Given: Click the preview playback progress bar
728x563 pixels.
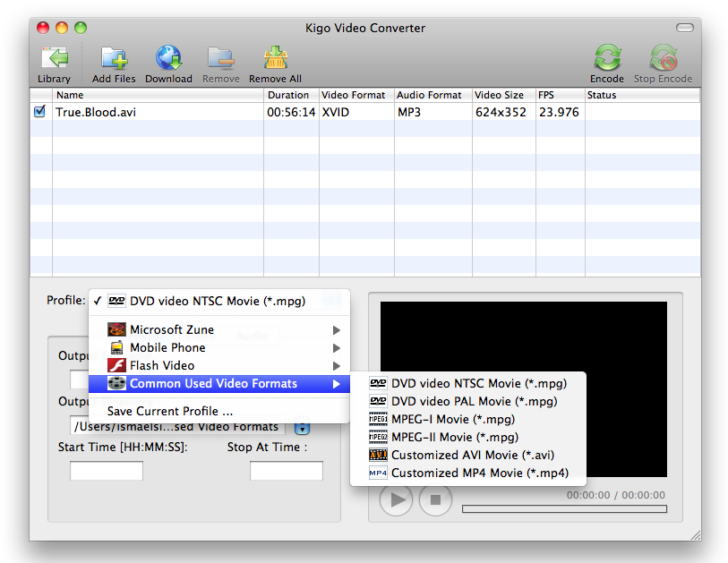Looking at the screenshot, I should pos(564,509).
